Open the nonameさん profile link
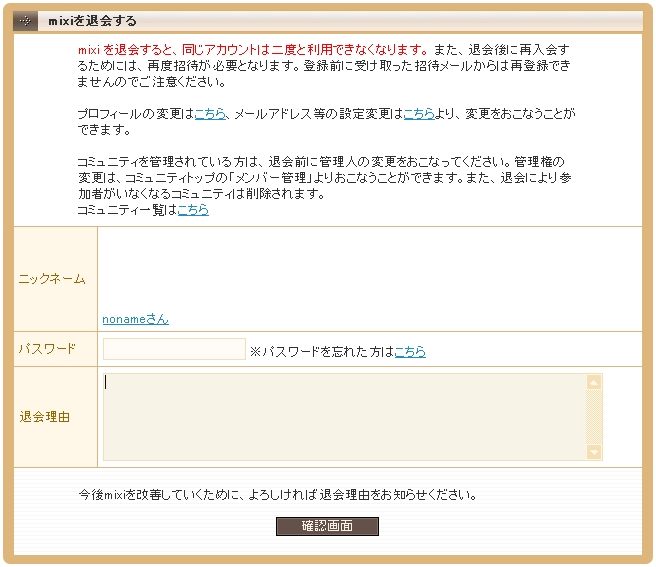Screen dimensions: 656x567 (136, 319)
